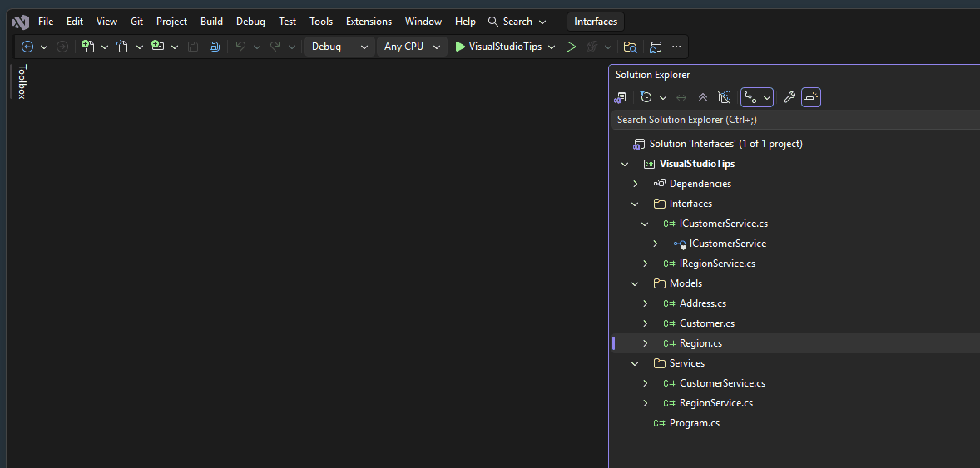This screenshot has height=468, width=980.
Task: Open the Any CPU platform dropdown
Action: coord(412,47)
